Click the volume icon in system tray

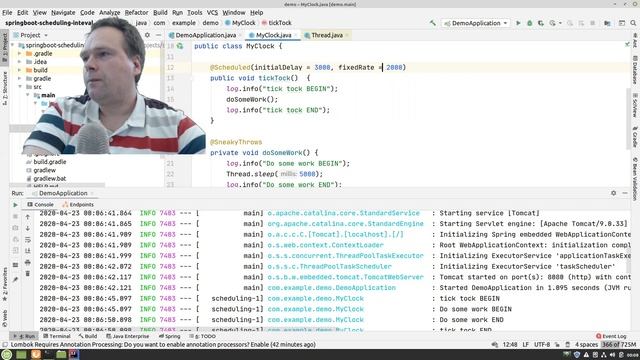tap(612, 355)
